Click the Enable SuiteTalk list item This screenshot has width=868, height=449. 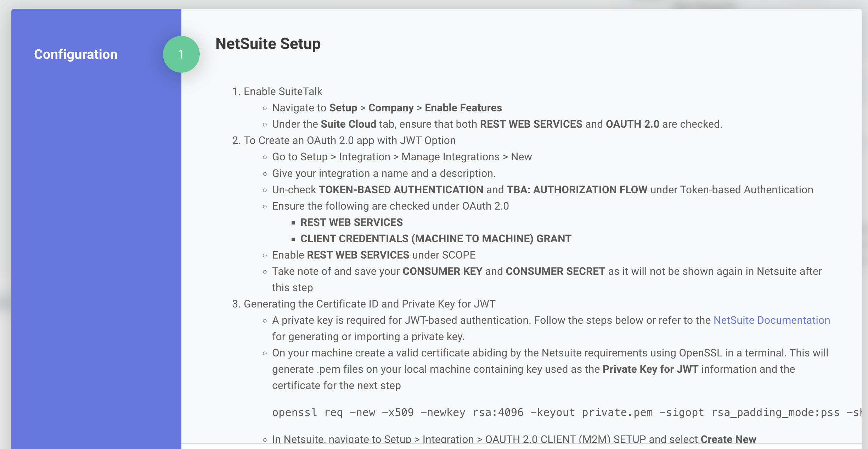click(x=283, y=91)
